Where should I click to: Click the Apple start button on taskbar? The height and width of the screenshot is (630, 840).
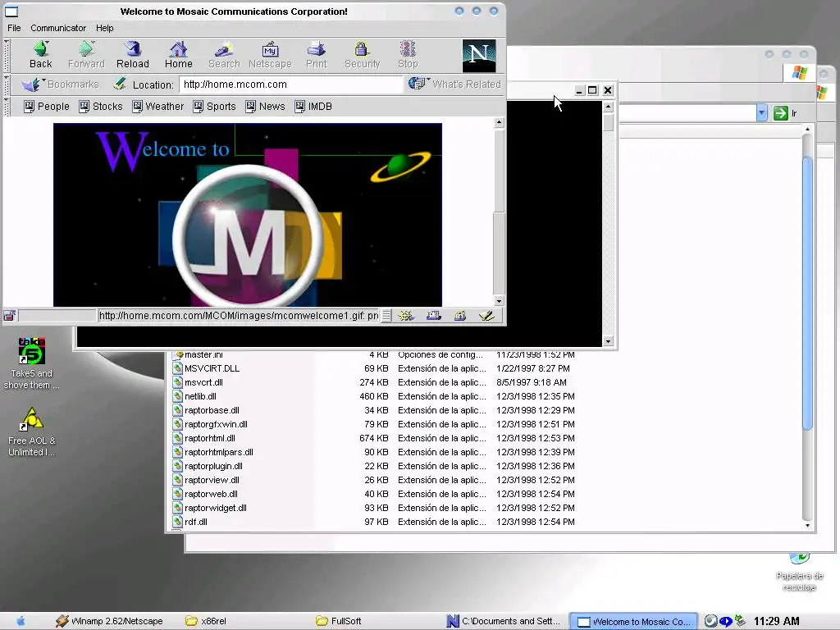click(21, 621)
